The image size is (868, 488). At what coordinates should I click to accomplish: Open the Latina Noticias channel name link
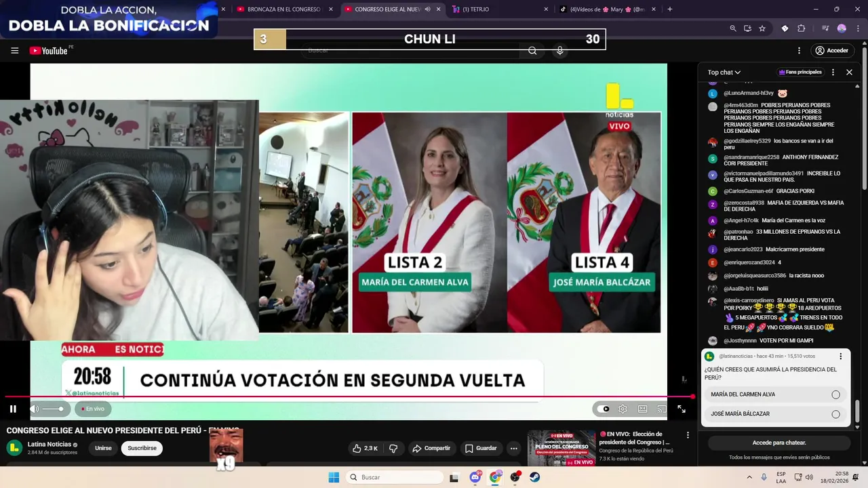point(50,444)
